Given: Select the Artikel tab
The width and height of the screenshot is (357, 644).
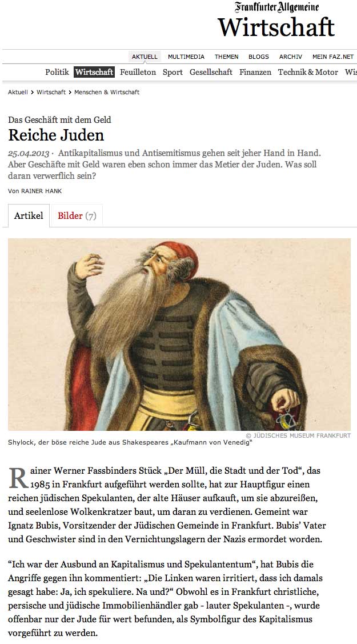Looking at the screenshot, I should 29,215.
